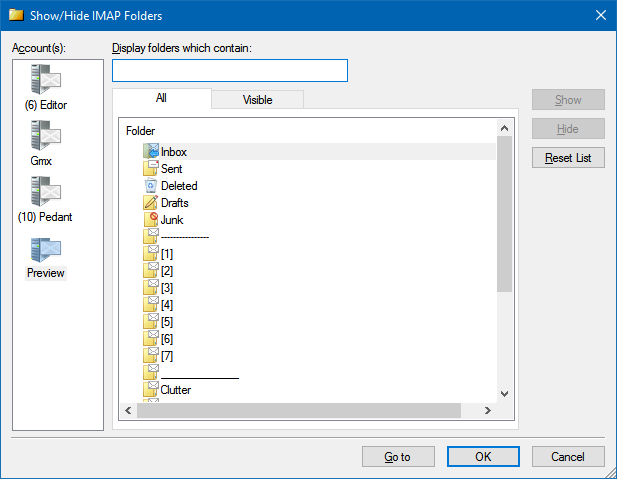617x479 pixels.
Task: Click the Deleted recycle bin icon
Action: pyautogui.click(x=151, y=185)
